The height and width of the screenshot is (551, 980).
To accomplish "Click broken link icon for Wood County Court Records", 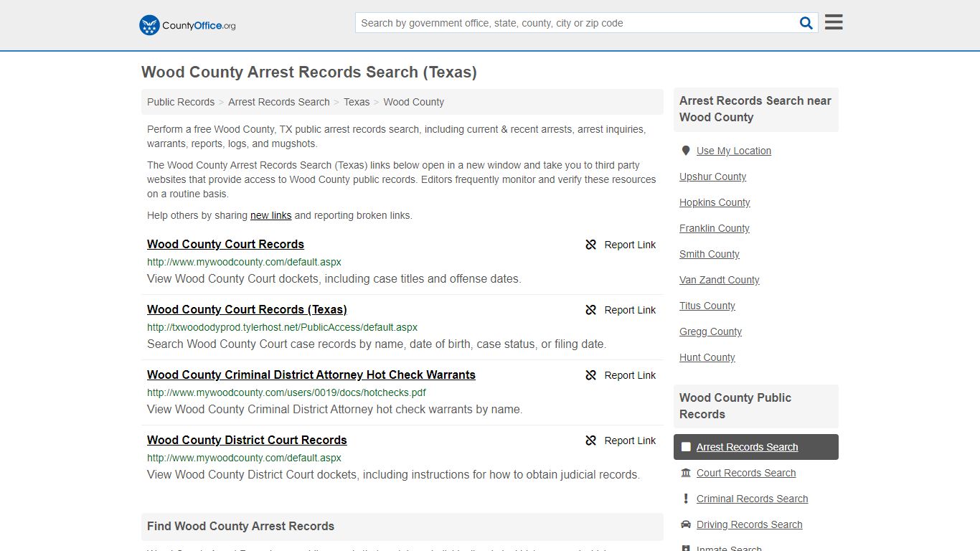I will 591,245.
